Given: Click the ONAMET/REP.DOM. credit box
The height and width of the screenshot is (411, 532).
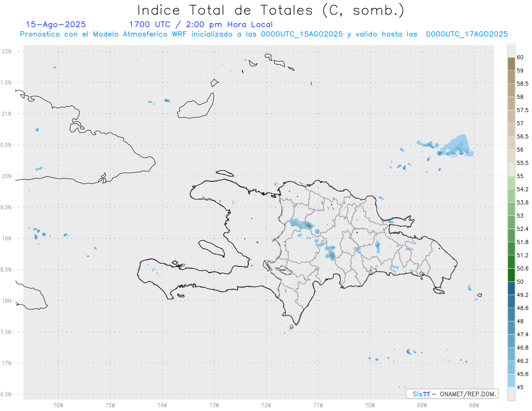Looking at the screenshot, I should 452,394.
